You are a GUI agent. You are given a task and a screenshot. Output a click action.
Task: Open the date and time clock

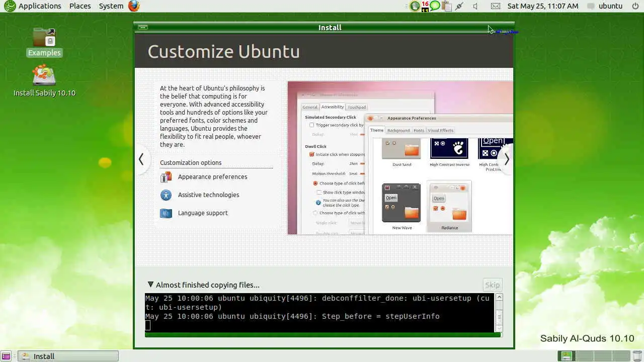[x=543, y=6]
